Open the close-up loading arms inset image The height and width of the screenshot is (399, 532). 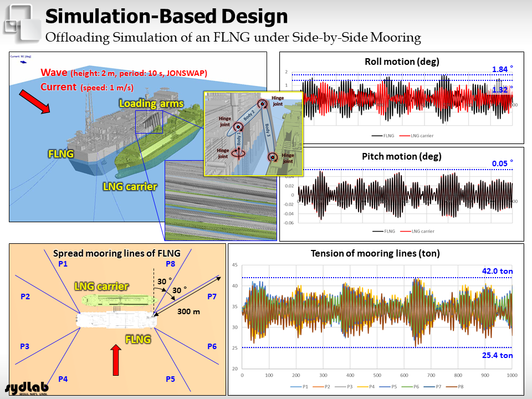click(221, 201)
